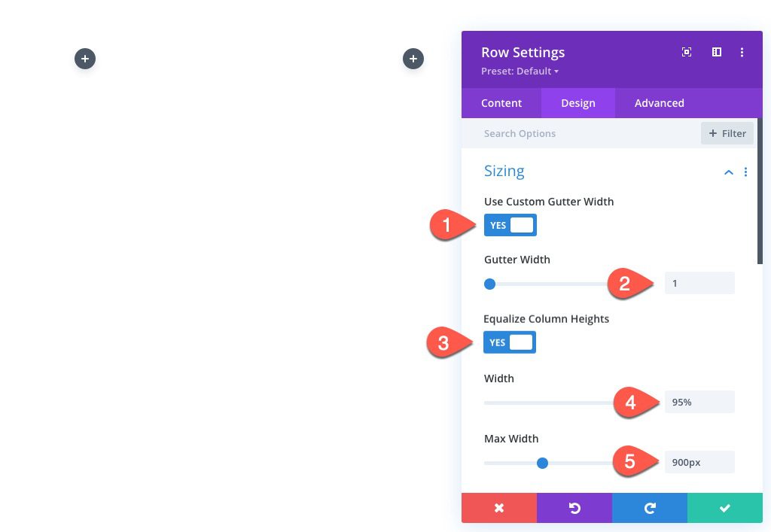Open the Preset dropdown below Row Settings title
Screen dimensions: 771x532
(520, 71)
